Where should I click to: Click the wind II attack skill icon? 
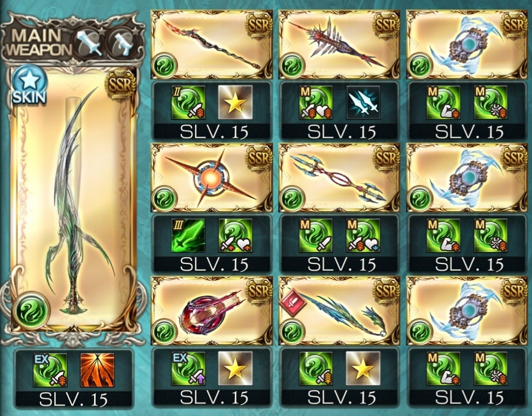188,102
